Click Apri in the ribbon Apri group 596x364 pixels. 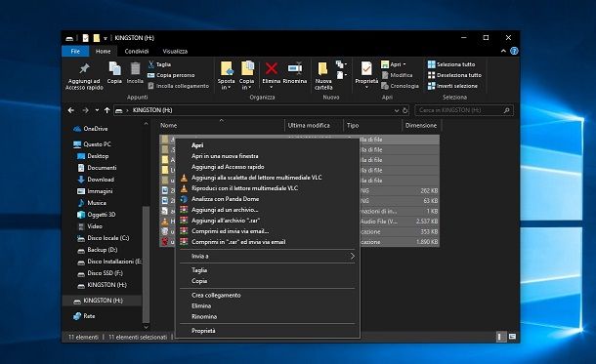(394, 64)
